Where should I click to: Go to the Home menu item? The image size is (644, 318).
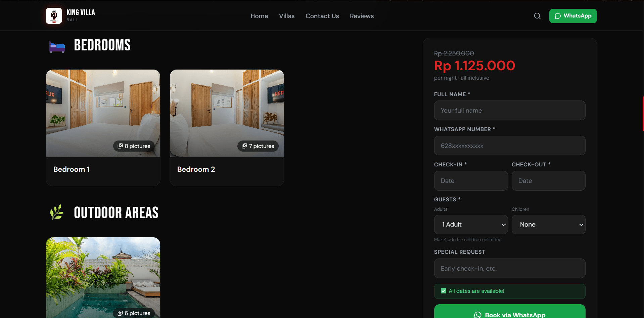tap(259, 16)
